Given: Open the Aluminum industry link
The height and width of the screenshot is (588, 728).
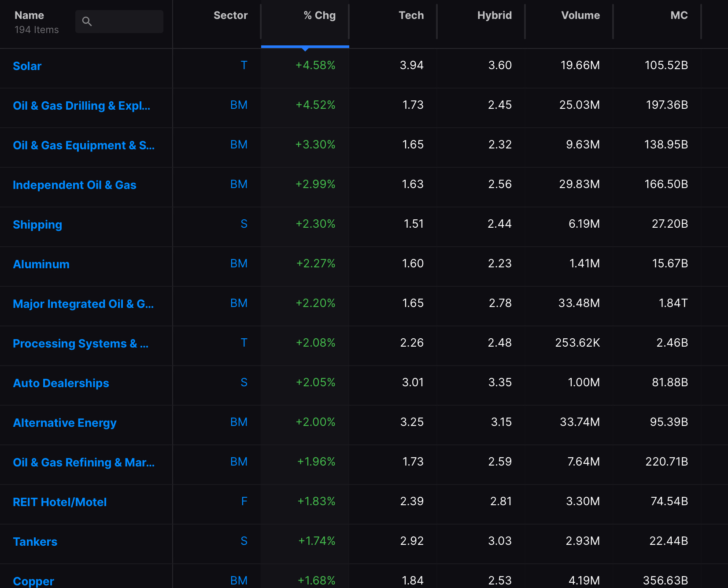Looking at the screenshot, I should [x=41, y=264].
